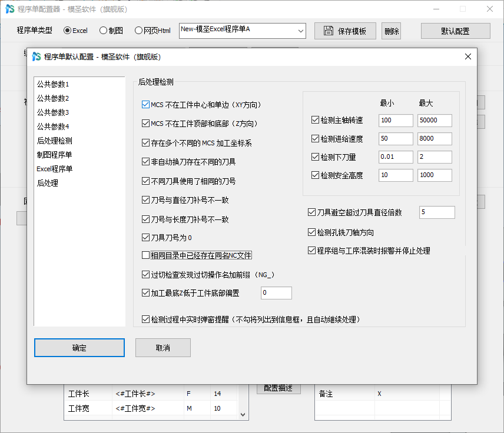Toggle 检测进给速度 checkbox
The height and width of the screenshot is (433, 504).
[315, 139]
